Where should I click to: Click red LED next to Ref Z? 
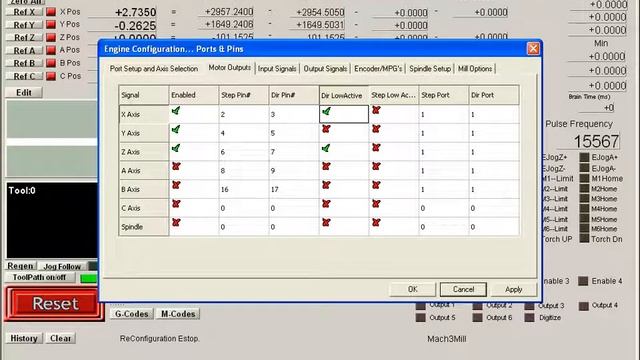tap(51, 38)
